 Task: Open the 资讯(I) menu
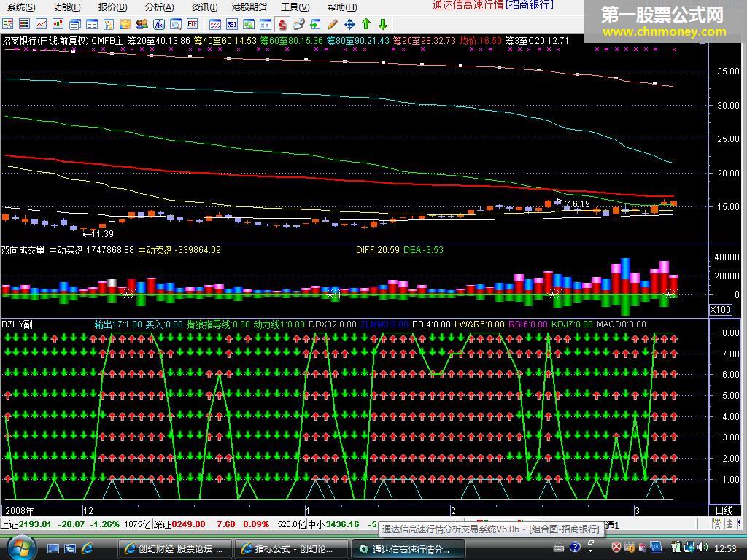pos(204,7)
